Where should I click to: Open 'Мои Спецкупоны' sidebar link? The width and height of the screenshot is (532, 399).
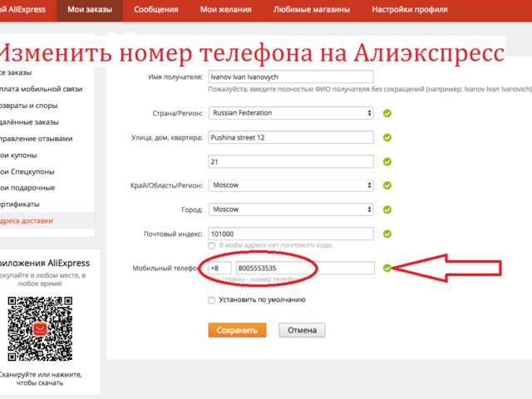click(x=27, y=172)
